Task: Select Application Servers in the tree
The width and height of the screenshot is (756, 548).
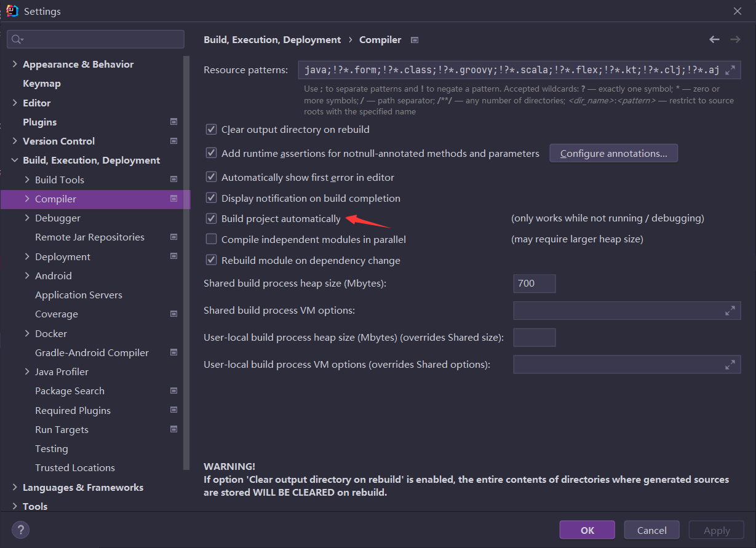Action: [79, 295]
